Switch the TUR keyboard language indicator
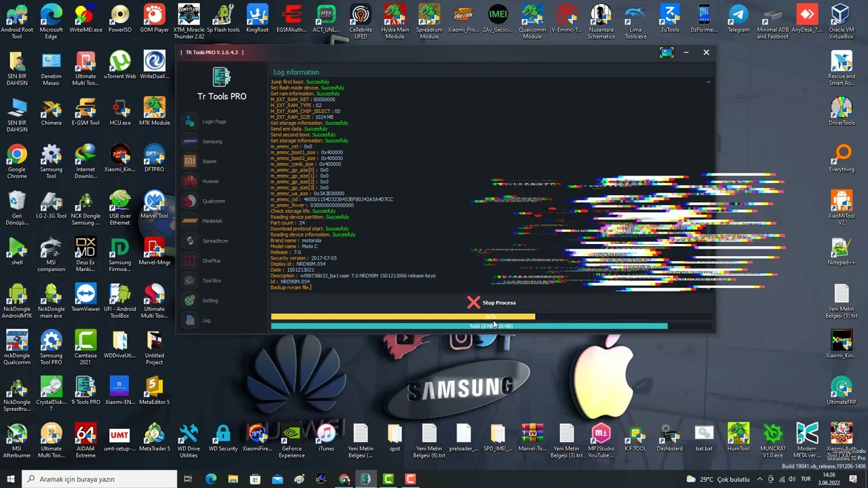This screenshot has width=868, height=488. pyautogui.click(x=806, y=479)
